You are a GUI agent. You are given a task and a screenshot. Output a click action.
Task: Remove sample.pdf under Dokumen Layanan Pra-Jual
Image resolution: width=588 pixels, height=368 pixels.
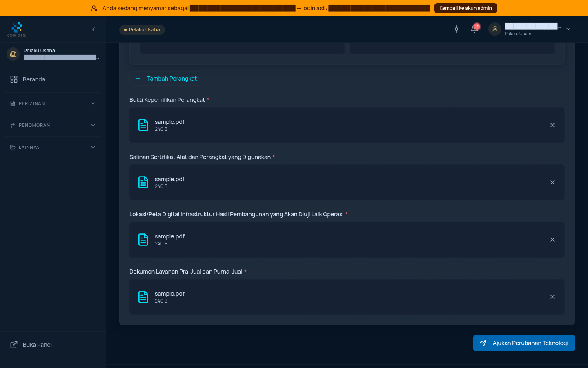pos(552,297)
